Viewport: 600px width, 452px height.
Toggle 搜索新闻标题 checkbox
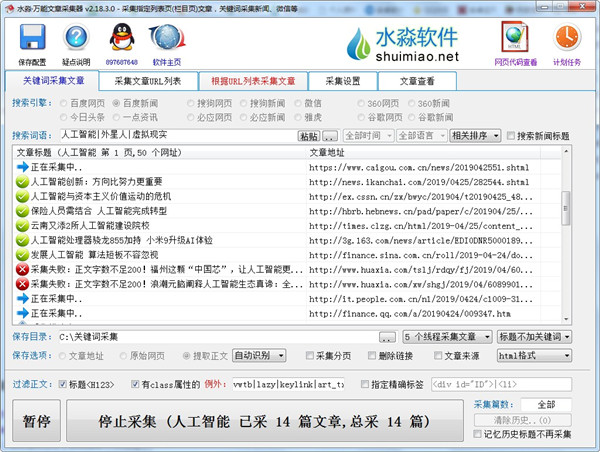pos(510,135)
